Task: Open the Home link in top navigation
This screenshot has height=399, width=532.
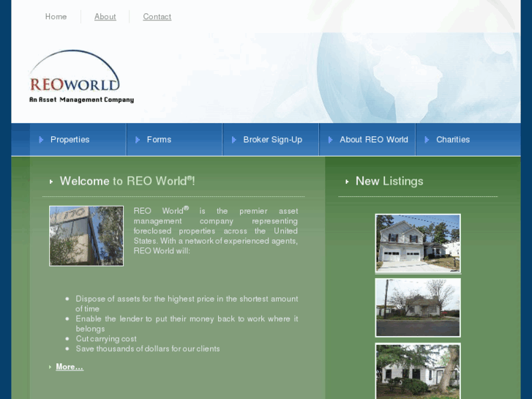Action: point(56,17)
